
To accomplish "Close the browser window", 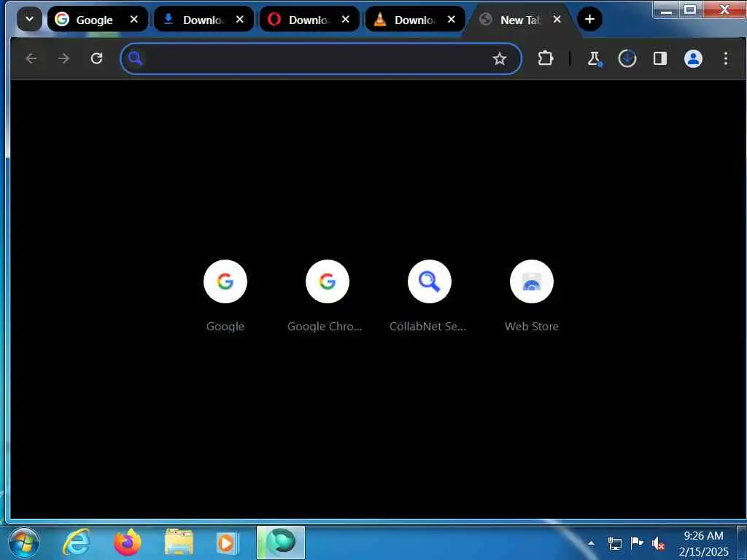I will (x=724, y=9).
